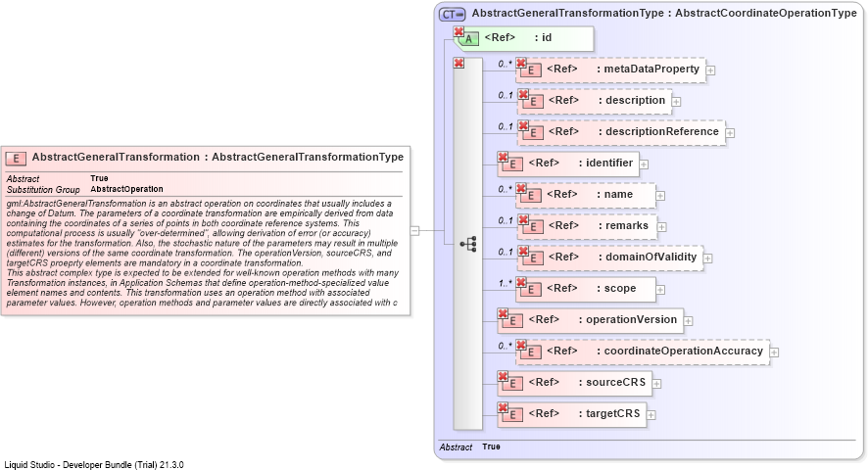Expand the domainOfValidity element
Image resolution: width=868 pixels, height=470 pixels.
[708, 258]
